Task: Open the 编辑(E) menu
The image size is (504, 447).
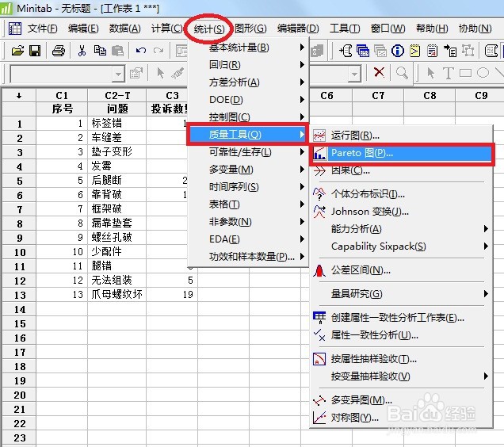Action: coord(83,29)
